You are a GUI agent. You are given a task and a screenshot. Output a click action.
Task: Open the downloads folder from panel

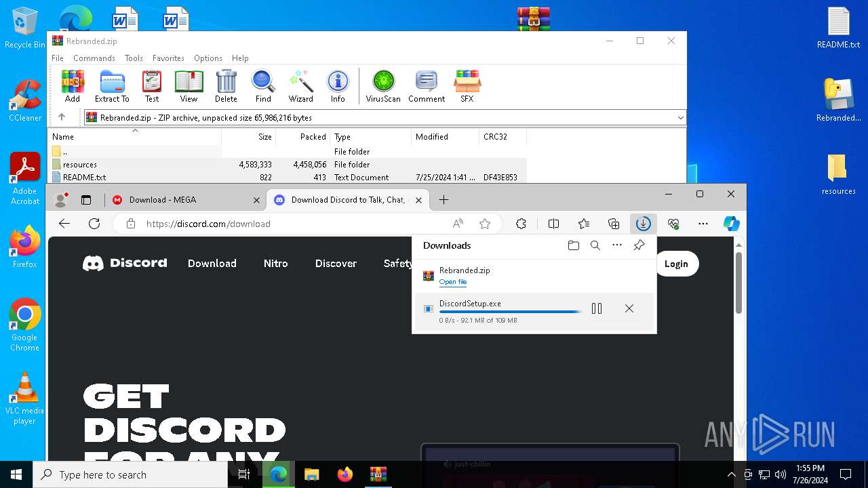574,245
